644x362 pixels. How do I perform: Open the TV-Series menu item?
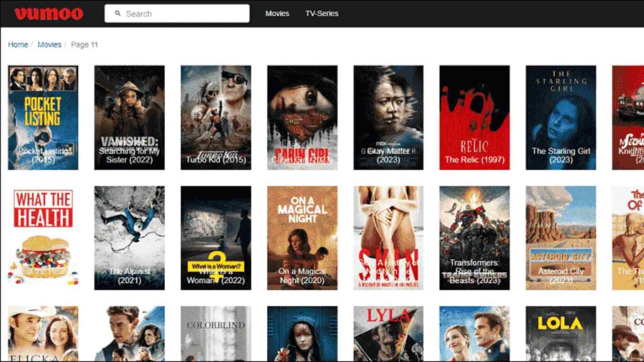(x=321, y=13)
